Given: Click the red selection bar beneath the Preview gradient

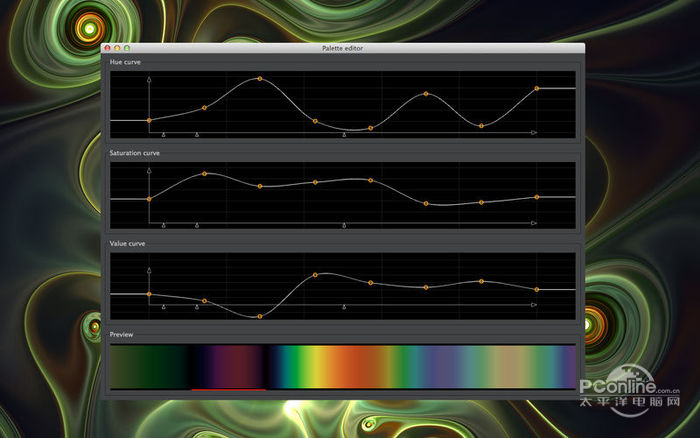Looking at the screenshot, I should [229, 390].
